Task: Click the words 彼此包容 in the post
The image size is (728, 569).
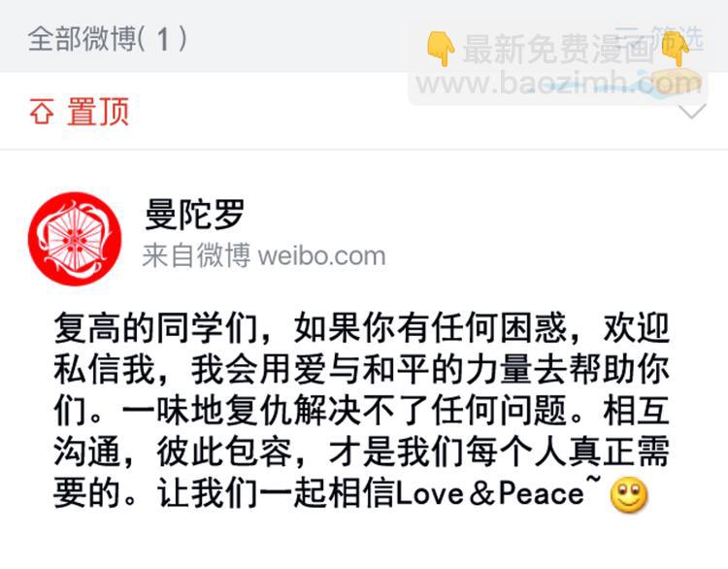Action: click(x=225, y=452)
